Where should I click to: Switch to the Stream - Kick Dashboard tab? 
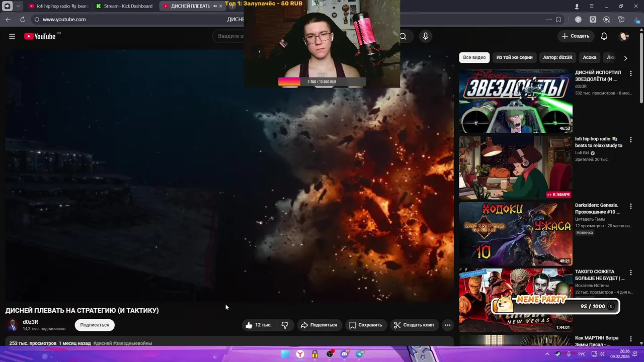click(124, 6)
